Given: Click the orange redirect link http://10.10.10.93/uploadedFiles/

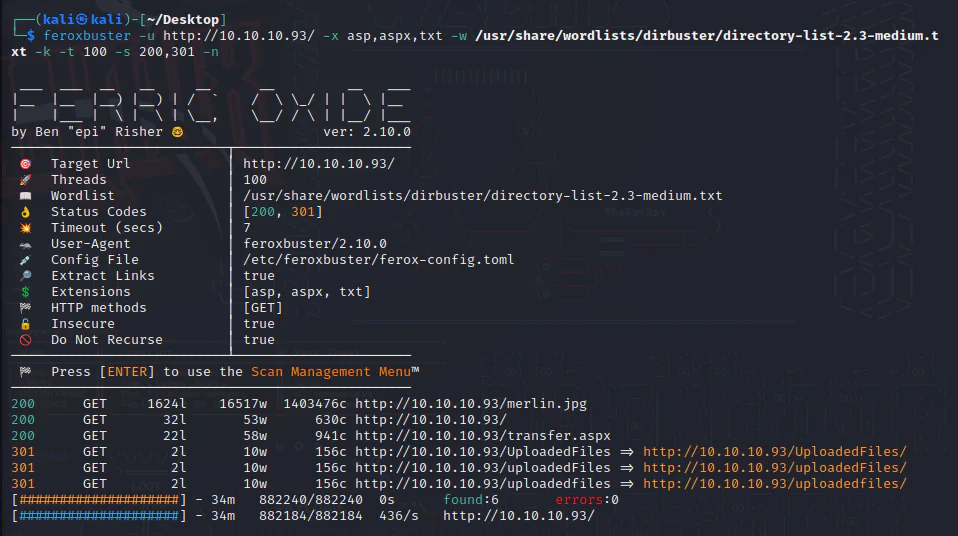Looking at the screenshot, I should coord(775,468).
